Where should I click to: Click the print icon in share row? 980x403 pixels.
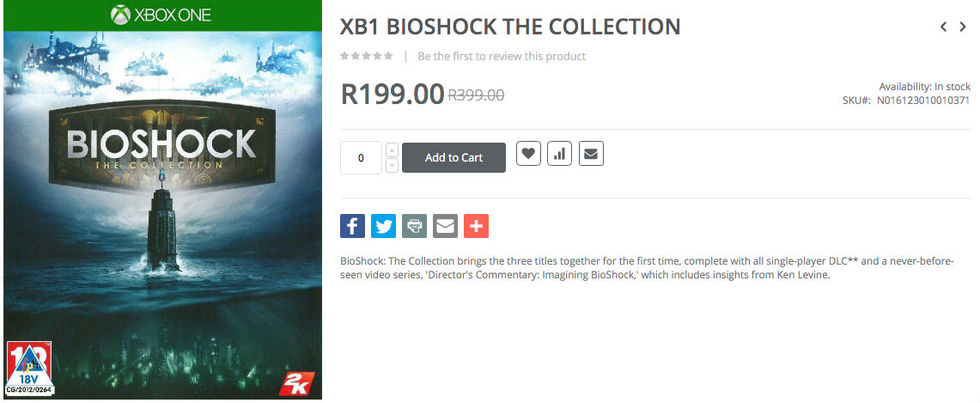point(414,226)
